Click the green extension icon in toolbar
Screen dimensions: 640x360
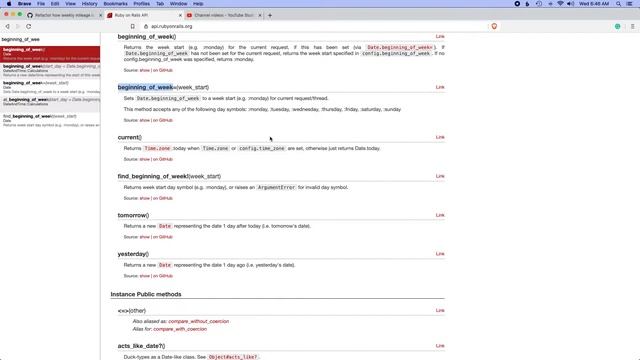coord(618,26)
